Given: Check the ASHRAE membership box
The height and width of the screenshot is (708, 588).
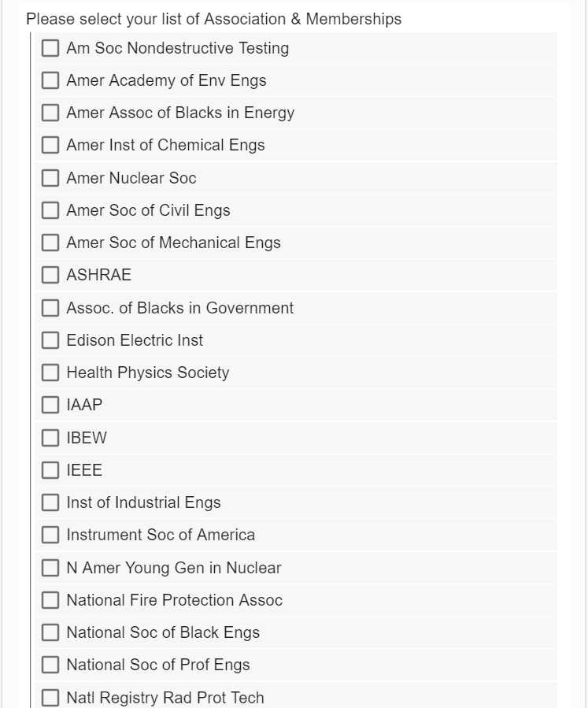Looking at the screenshot, I should (50, 275).
